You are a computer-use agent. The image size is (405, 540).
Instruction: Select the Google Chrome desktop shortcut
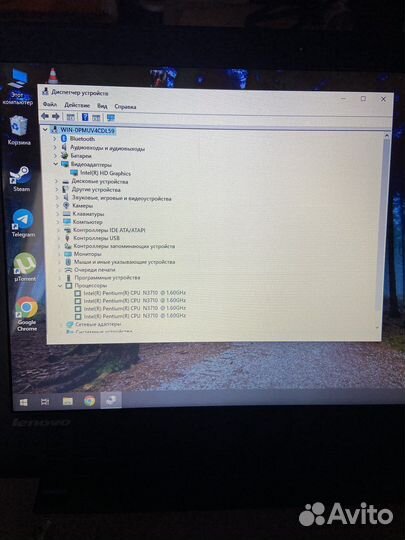[27, 314]
